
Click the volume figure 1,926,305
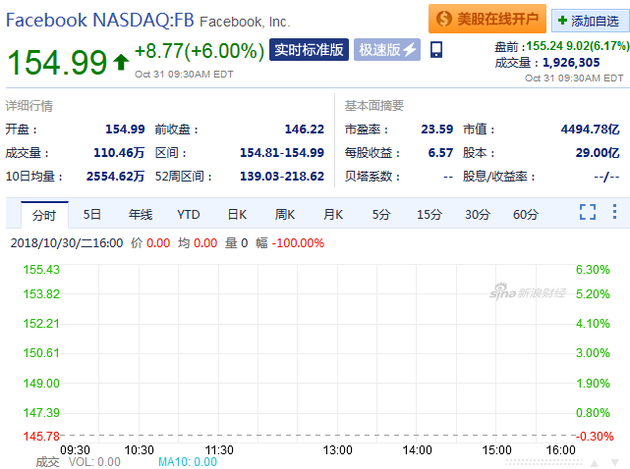point(571,62)
